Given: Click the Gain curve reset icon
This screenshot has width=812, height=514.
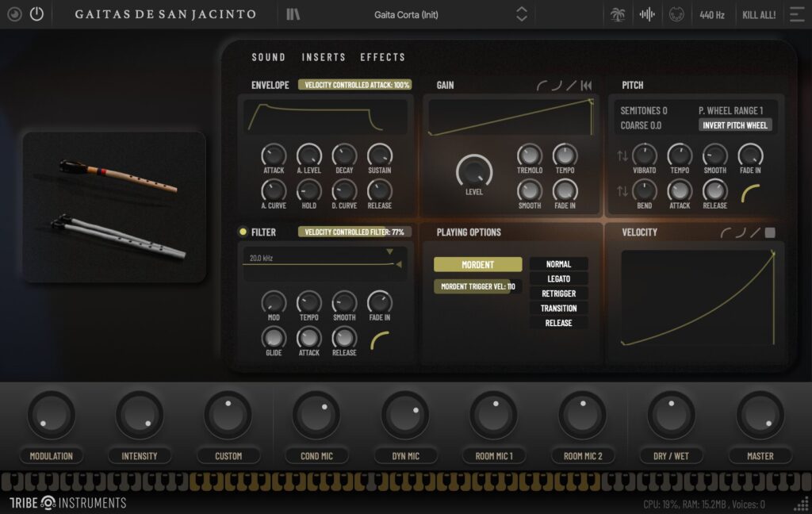Looking at the screenshot, I should coord(586,86).
